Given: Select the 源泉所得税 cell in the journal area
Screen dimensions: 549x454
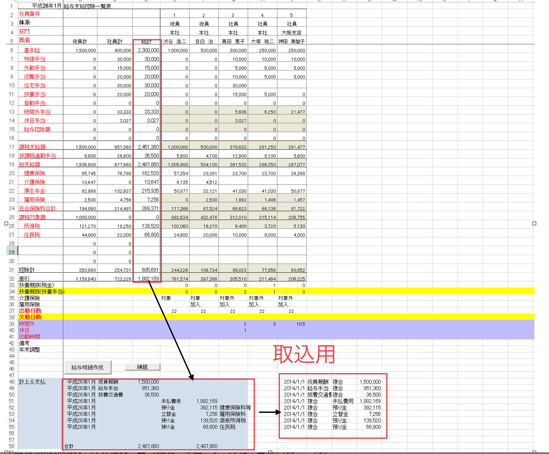Looking at the screenshot, I should [x=232, y=420].
